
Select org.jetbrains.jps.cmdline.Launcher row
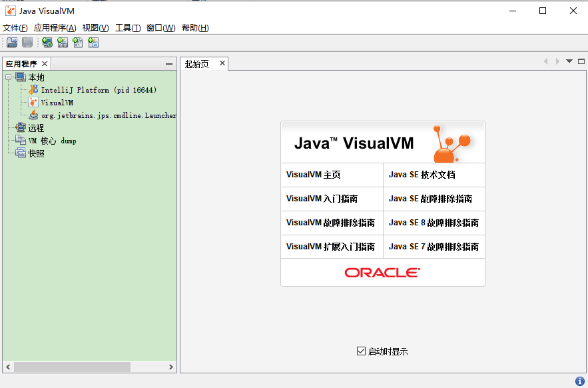click(x=109, y=115)
